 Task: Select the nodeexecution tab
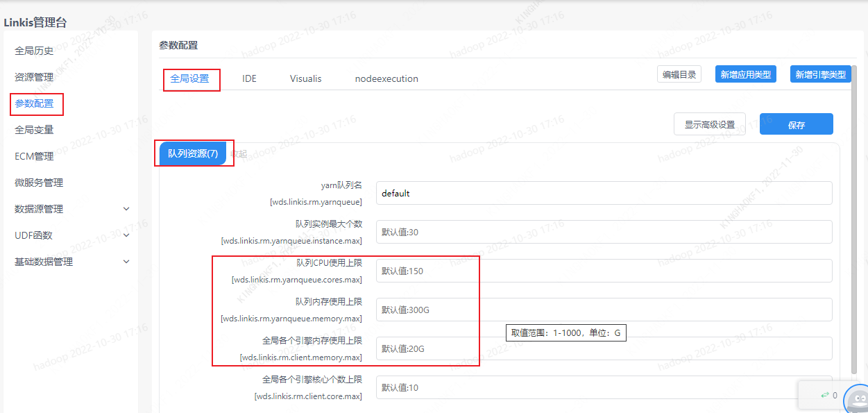click(x=386, y=78)
